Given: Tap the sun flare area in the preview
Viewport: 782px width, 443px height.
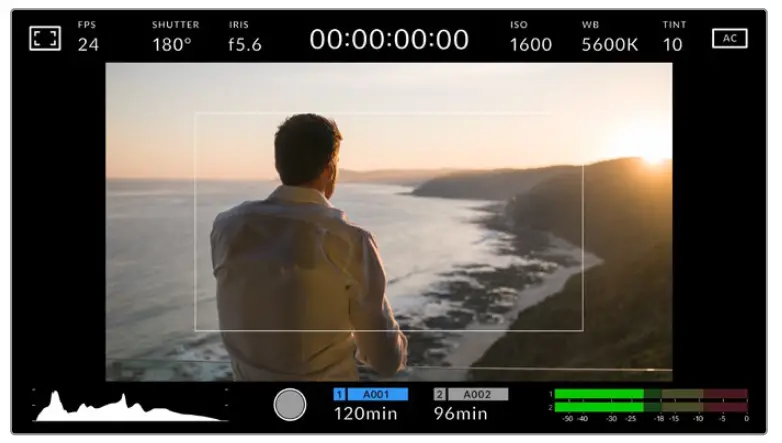Looking at the screenshot, I should [x=653, y=159].
